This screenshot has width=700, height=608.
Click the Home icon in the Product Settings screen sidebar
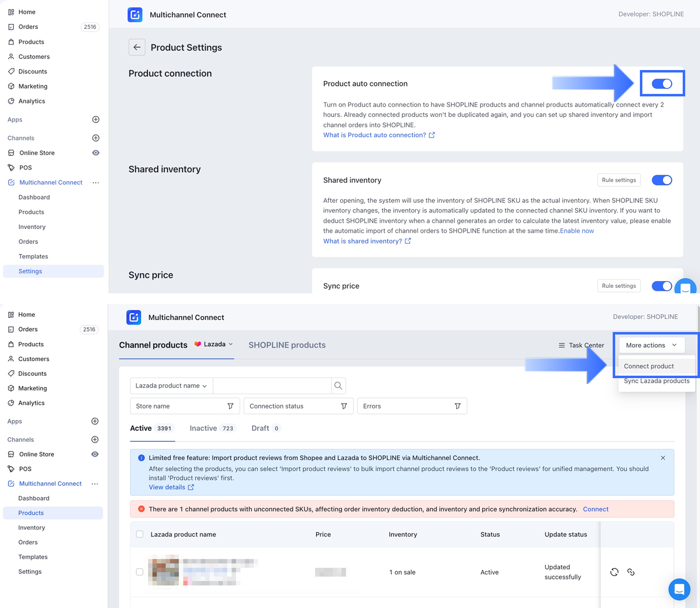[11, 12]
